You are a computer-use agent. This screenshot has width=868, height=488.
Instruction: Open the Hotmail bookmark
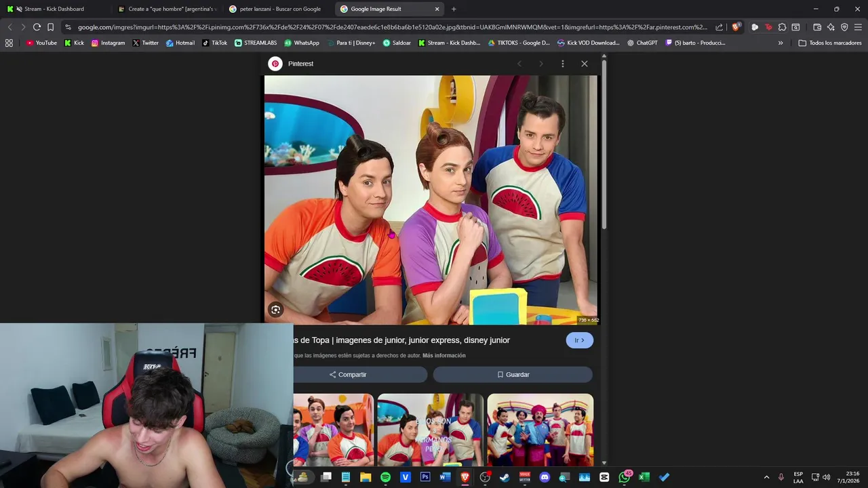[180, 43]
